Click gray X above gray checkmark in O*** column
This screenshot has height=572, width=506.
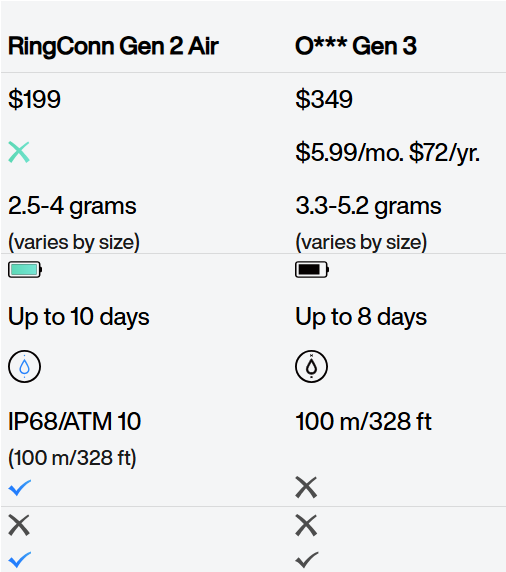(306, 525)
